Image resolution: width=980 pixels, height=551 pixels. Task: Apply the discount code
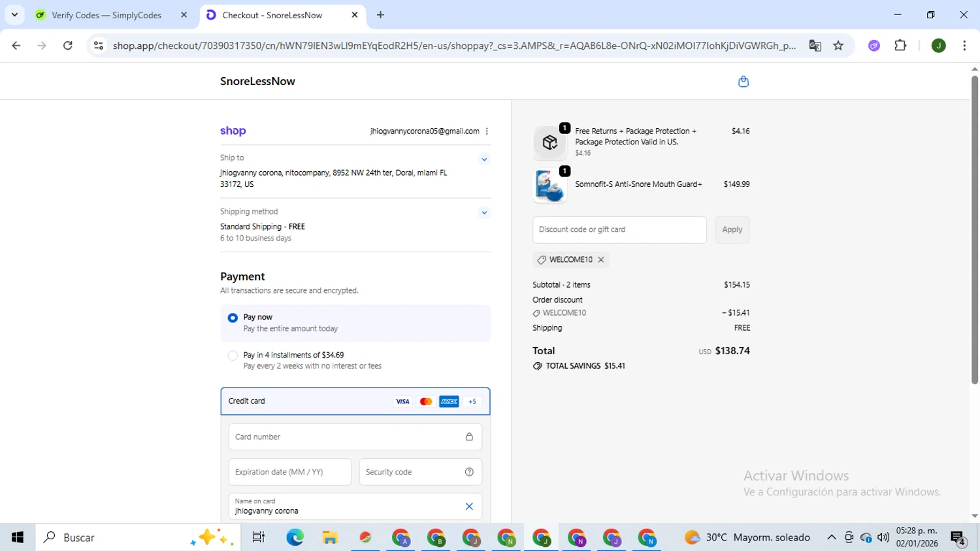[732, 230]
